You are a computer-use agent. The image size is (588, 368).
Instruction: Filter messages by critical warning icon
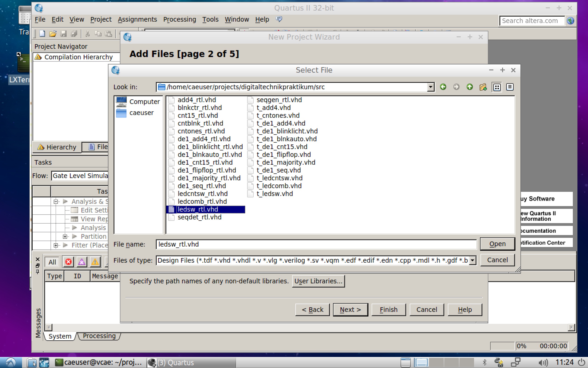tap(82, 262)
